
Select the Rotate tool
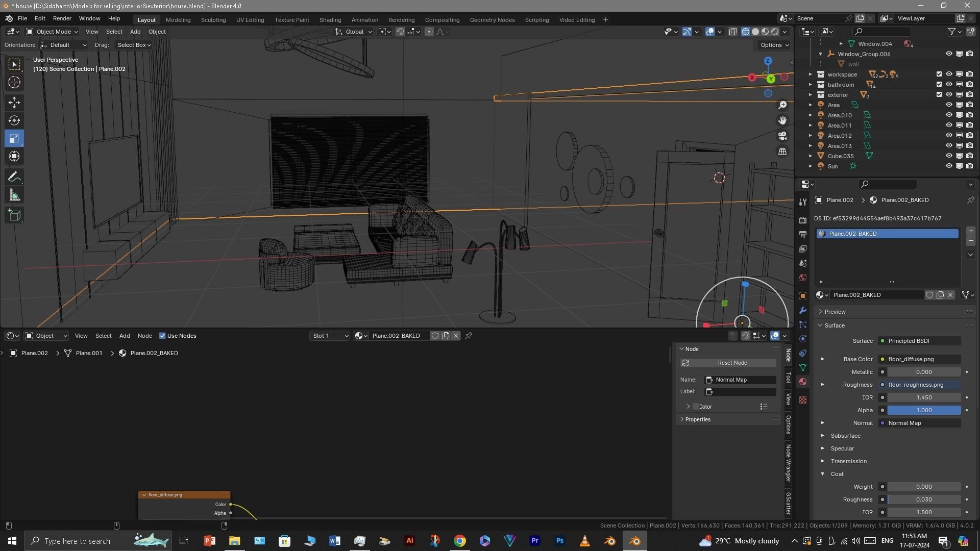[14, 120]
